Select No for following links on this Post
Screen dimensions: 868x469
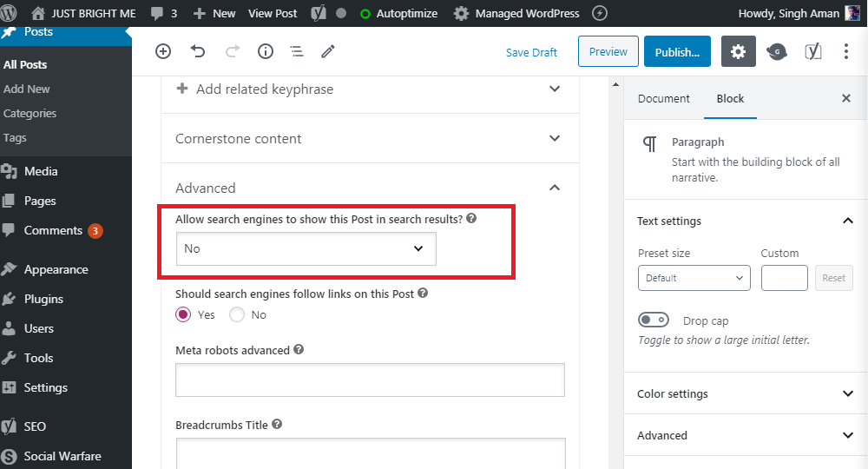pyautogui.click(x=237, y=314)
